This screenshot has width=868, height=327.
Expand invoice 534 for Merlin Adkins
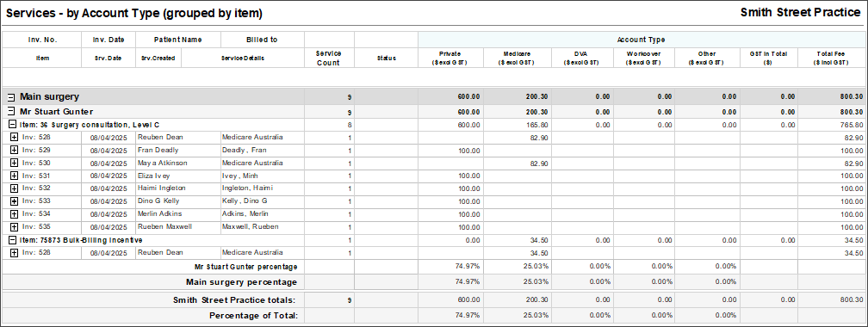click(15, 214)
